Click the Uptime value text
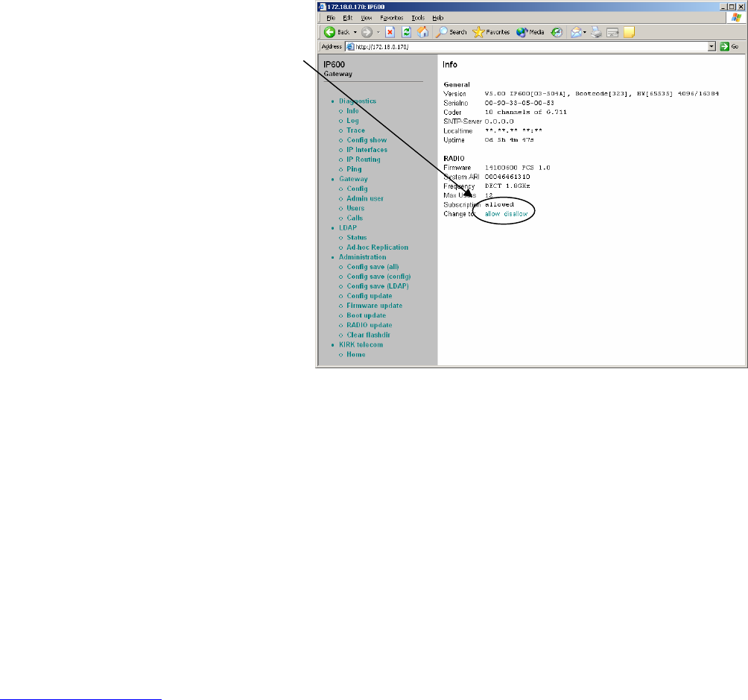The width and height of the screenshot is (748, 700). coord(510,140)
